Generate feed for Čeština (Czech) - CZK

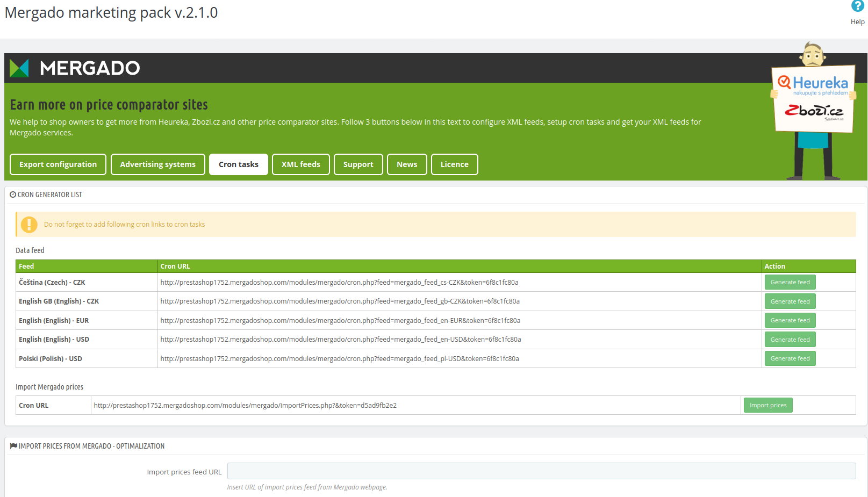(x=790, y=282)
